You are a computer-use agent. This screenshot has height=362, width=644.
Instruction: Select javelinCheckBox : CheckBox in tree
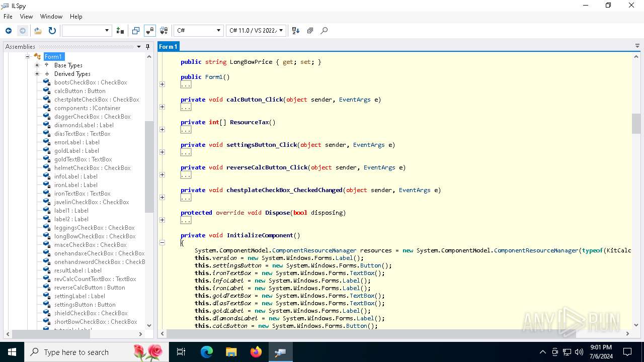92,202
